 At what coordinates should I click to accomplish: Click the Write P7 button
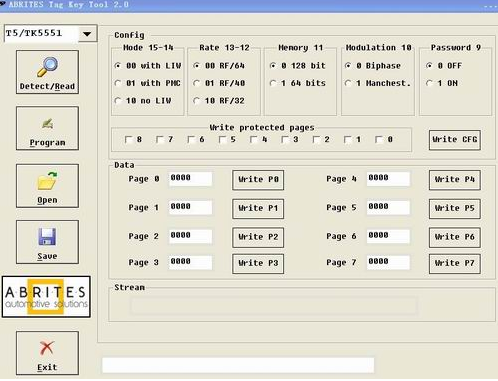click(455, 264)
